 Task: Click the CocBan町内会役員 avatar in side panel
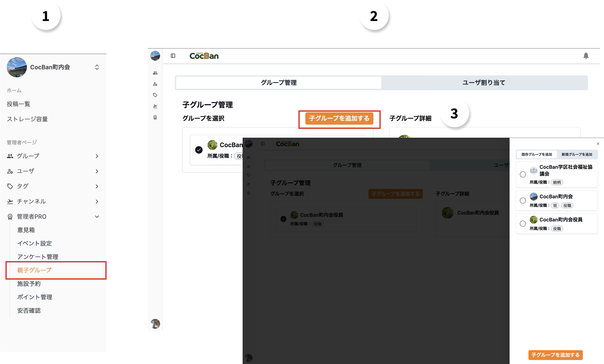click(533, 220)
